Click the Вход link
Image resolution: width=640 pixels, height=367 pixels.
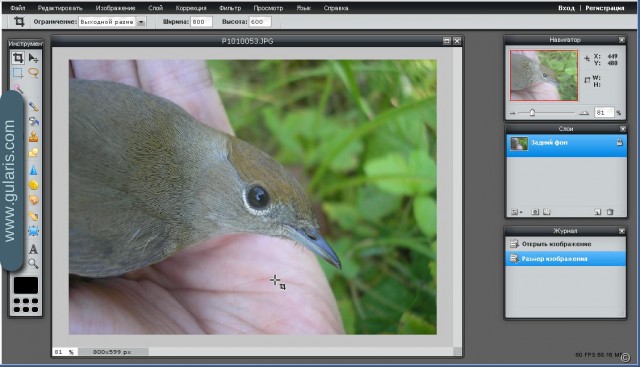pos(566,8)
